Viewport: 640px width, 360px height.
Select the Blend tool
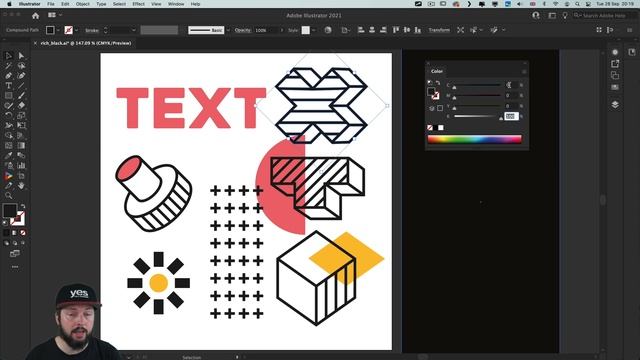tap(21, 156)
